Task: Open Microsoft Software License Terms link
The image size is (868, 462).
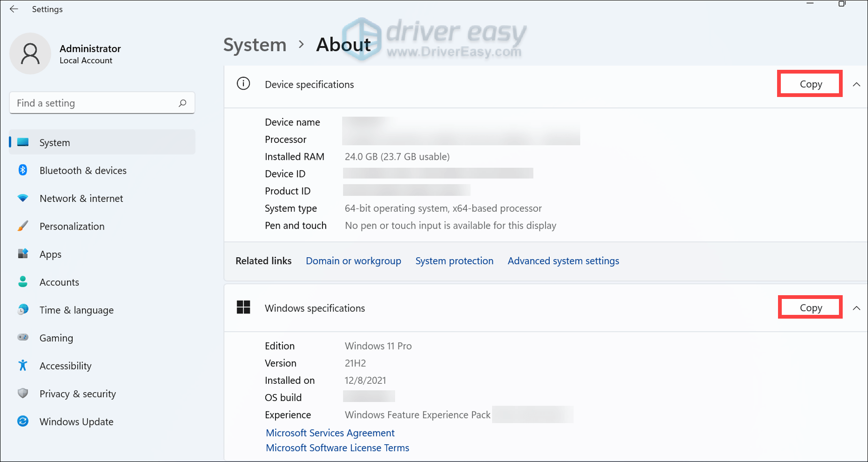Action: coord(337,448)
